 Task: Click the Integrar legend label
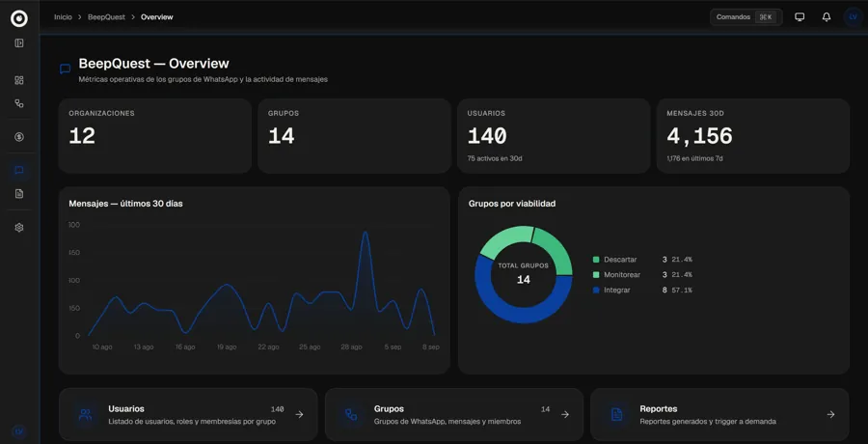point(616,290)
